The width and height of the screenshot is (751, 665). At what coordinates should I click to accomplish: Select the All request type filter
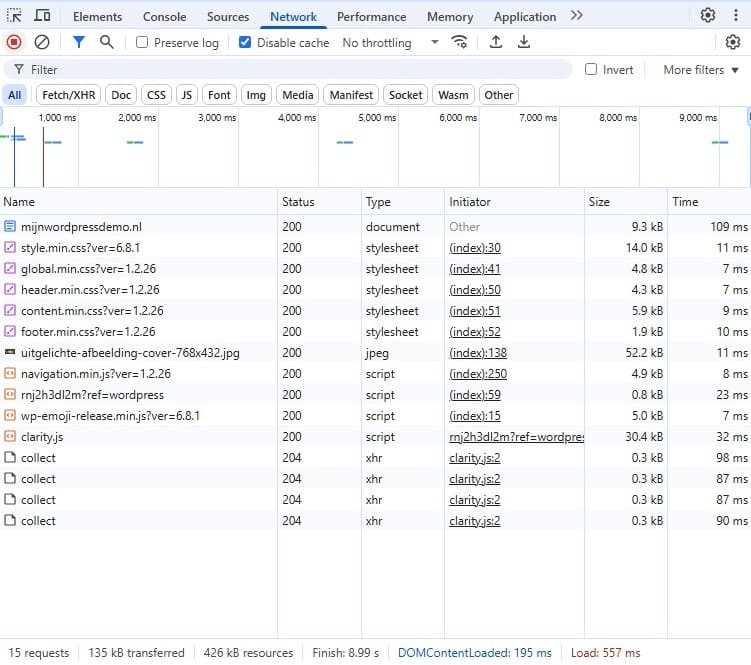tap(15, 95)
